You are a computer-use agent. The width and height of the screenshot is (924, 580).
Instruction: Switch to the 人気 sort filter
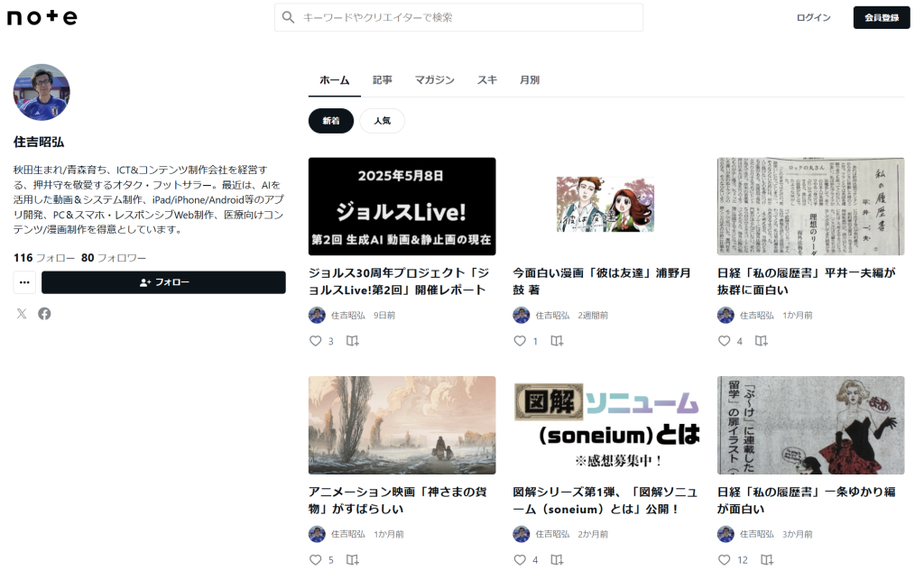[x=382, y=121]
